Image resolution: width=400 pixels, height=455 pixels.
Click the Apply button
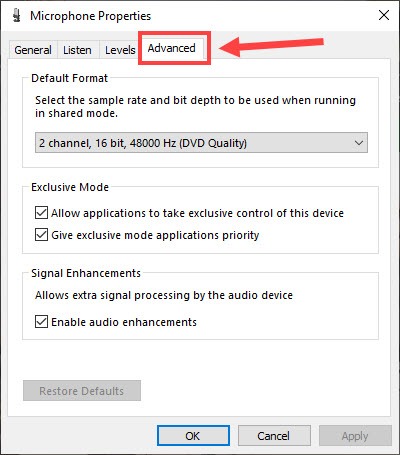355,436
